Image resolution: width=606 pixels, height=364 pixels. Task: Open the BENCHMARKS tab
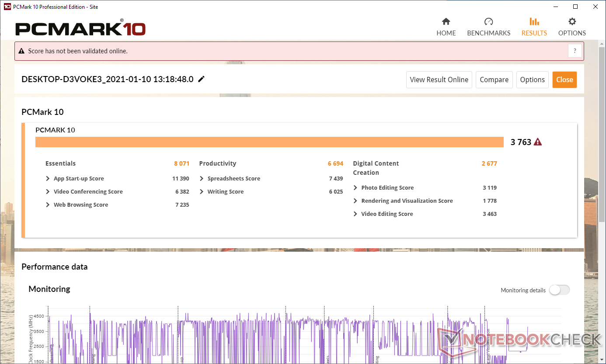coord(489,33)
